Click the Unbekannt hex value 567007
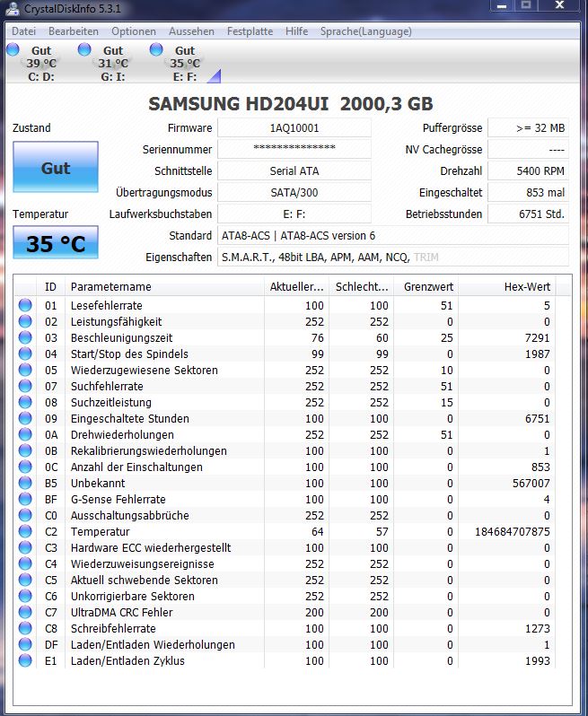 pyautogui.click(x=531, y=483)
